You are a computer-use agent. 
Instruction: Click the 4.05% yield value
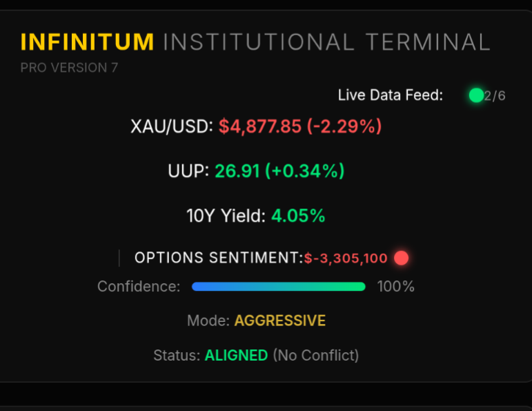pos(298,216)
